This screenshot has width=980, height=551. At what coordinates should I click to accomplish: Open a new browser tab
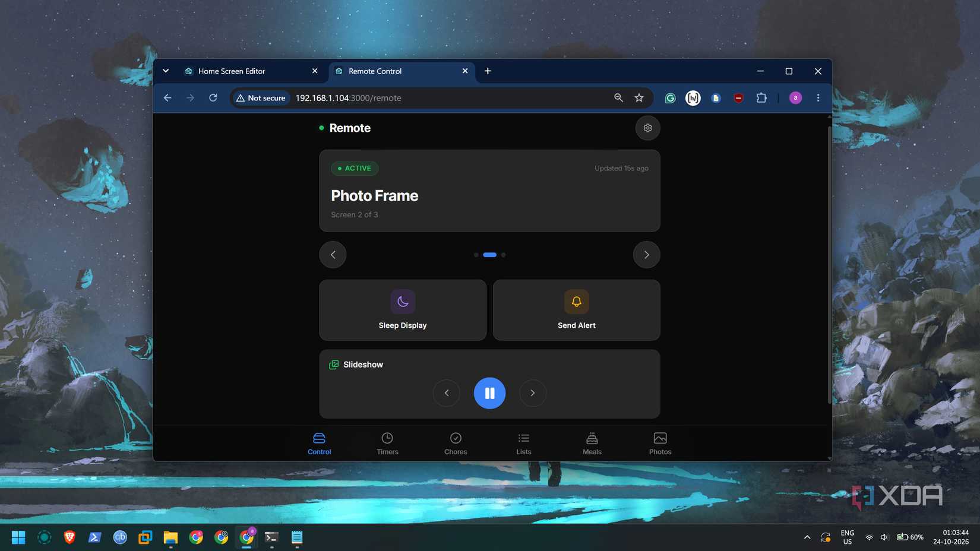[488, 71]
